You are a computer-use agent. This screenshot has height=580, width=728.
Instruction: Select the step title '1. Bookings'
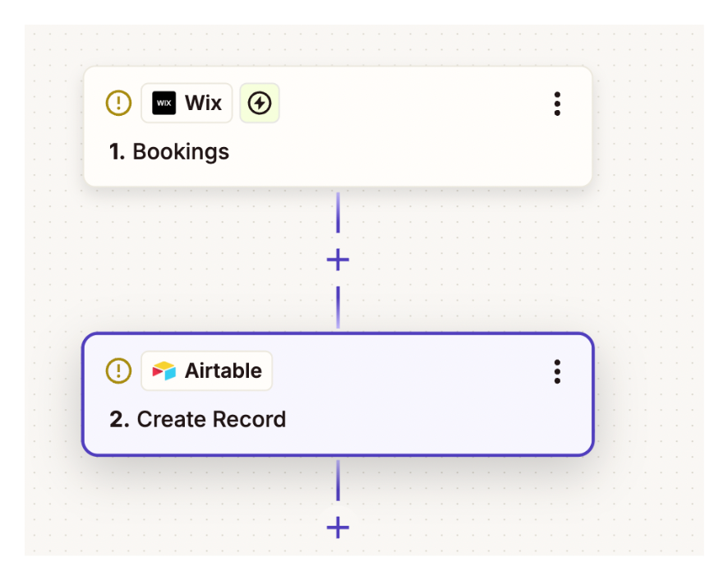169,152
